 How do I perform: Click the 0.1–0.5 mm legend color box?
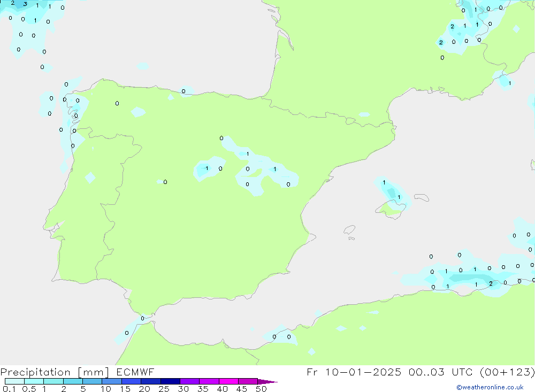point(14,381)
